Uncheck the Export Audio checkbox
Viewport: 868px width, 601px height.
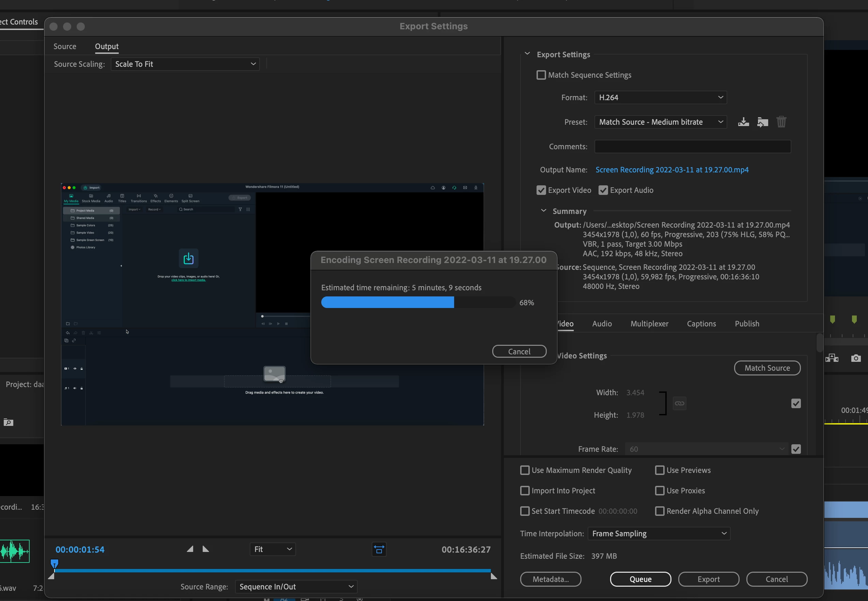[603, 190]
